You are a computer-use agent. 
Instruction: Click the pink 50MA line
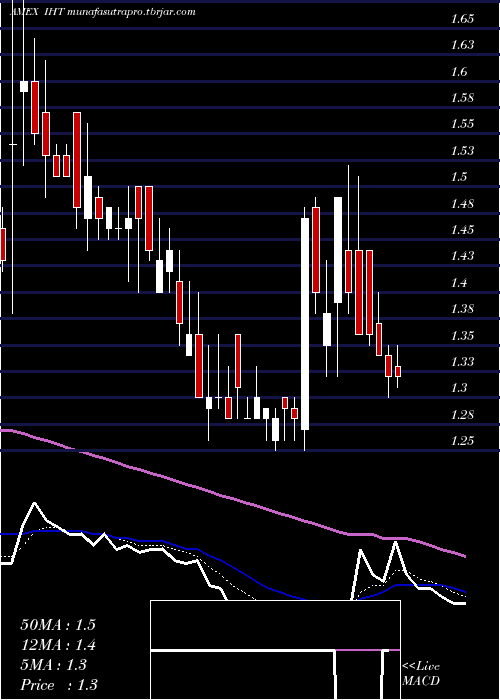[232, 497]
